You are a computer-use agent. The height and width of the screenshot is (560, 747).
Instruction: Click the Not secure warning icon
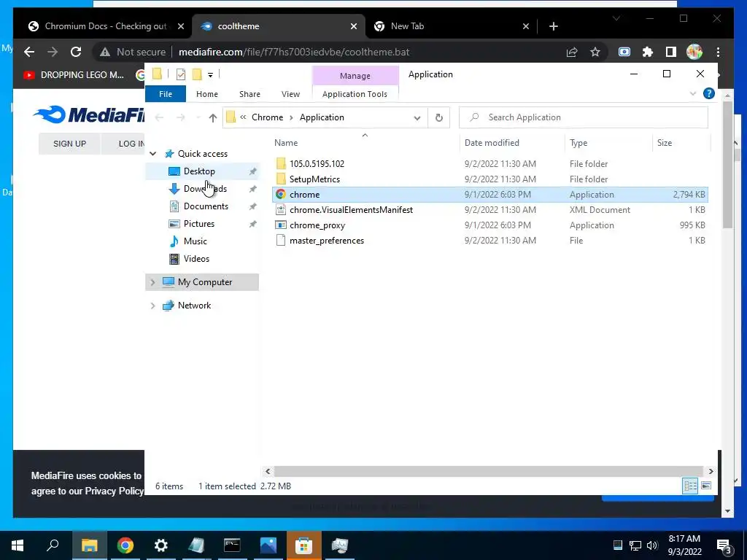(x=105, y=52)
